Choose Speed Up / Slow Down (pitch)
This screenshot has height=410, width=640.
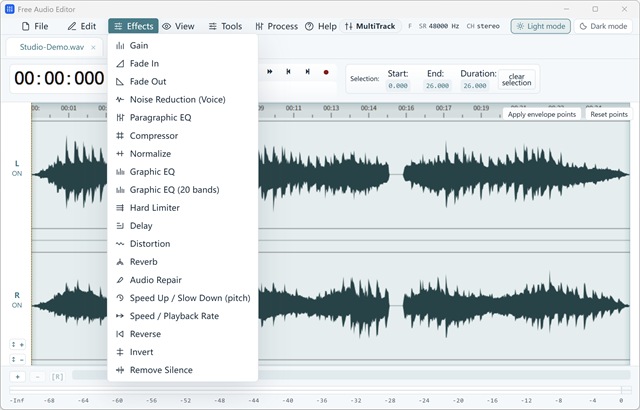[182, 298]
